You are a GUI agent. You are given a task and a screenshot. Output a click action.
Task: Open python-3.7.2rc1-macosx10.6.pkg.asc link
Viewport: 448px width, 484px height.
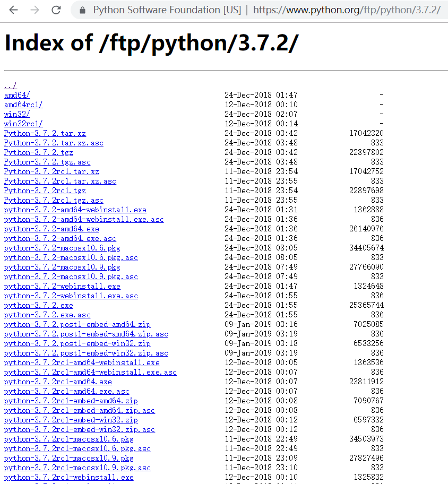[77, 449]
